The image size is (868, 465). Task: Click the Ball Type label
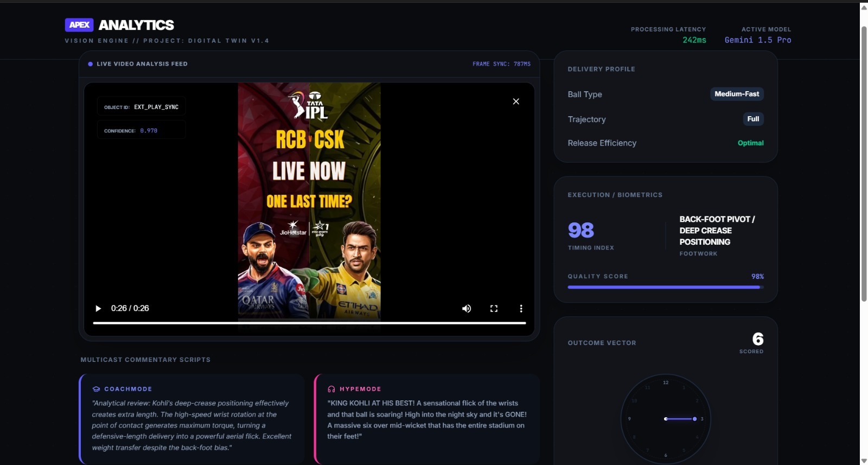[585, 94]
